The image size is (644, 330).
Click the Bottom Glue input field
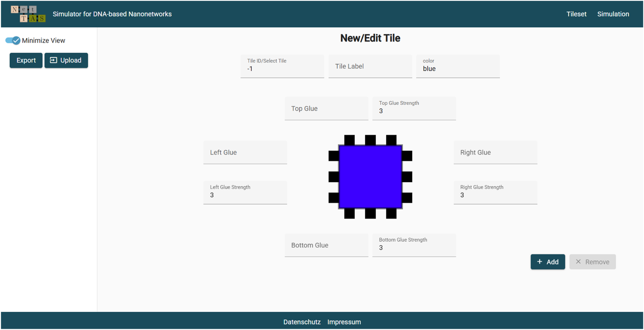326,245
